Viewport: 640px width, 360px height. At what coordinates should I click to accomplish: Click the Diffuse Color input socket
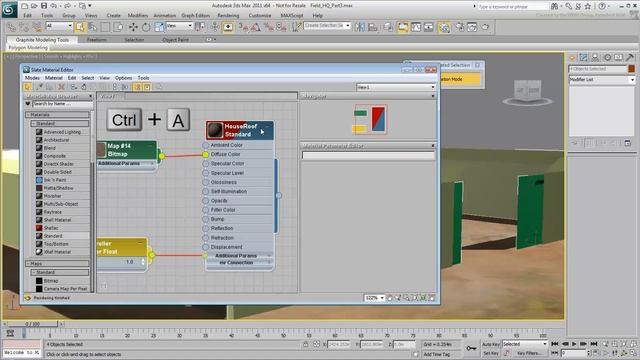[x=206, y=154]
